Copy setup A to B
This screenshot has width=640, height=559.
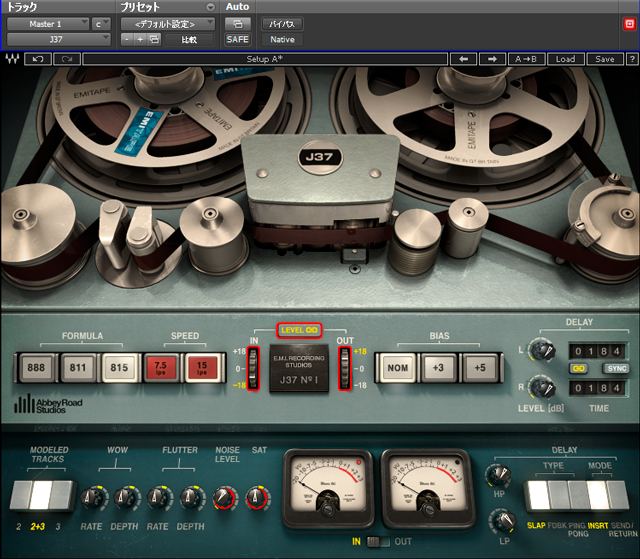(x=526, y=59)
